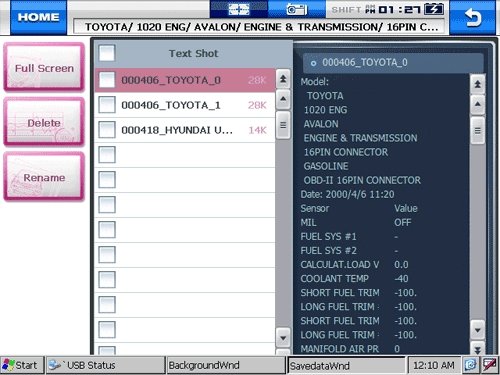Click the vehicle path title bar
The height and width of the screenshot is (375, 500).
coord(259,26)
